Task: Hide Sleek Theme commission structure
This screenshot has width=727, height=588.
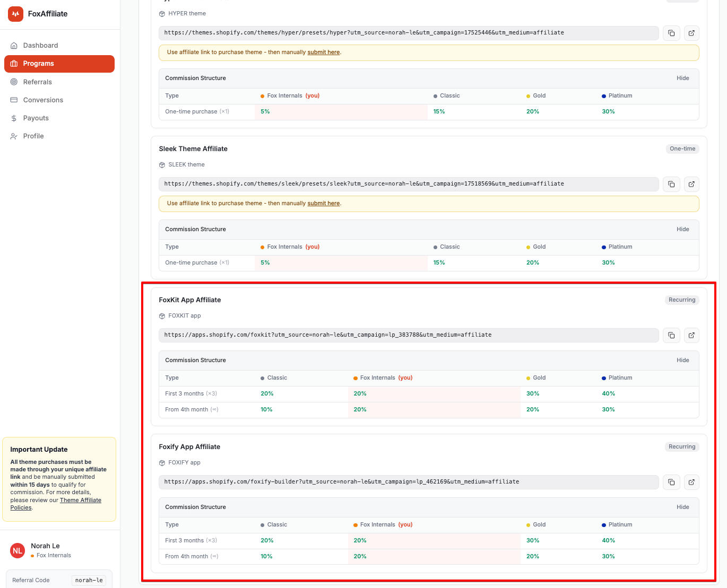Action: coord(682,229)
